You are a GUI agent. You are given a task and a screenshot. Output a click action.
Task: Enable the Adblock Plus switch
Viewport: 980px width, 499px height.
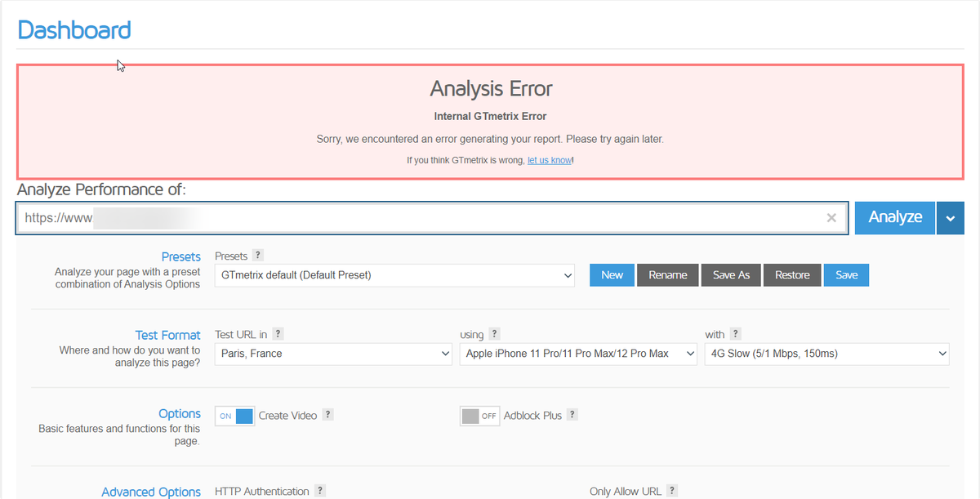coord(479,416)
